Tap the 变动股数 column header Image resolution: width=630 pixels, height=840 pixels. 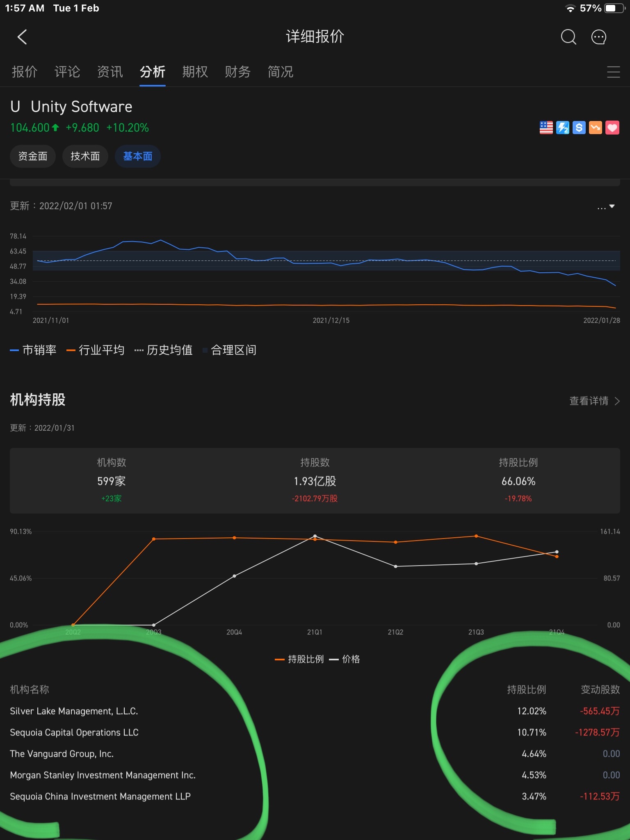tap(600, 689)
